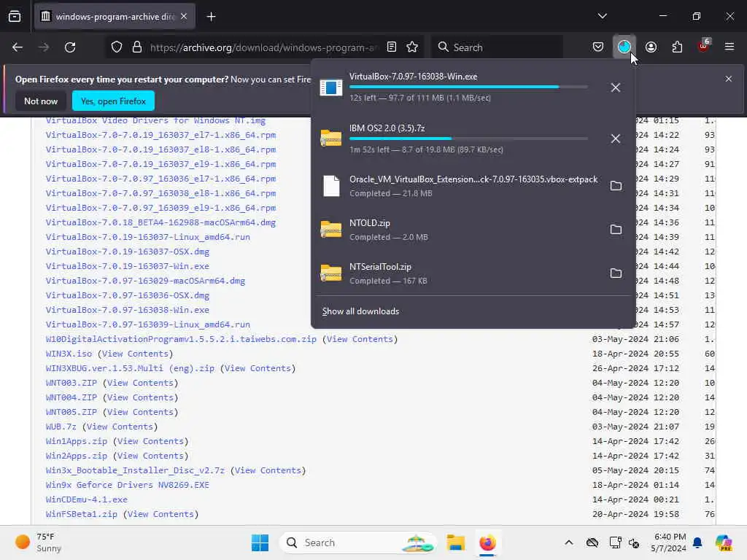Click the browser search field
Viewport: 747px width, 560px height.
tap(498, 47)
